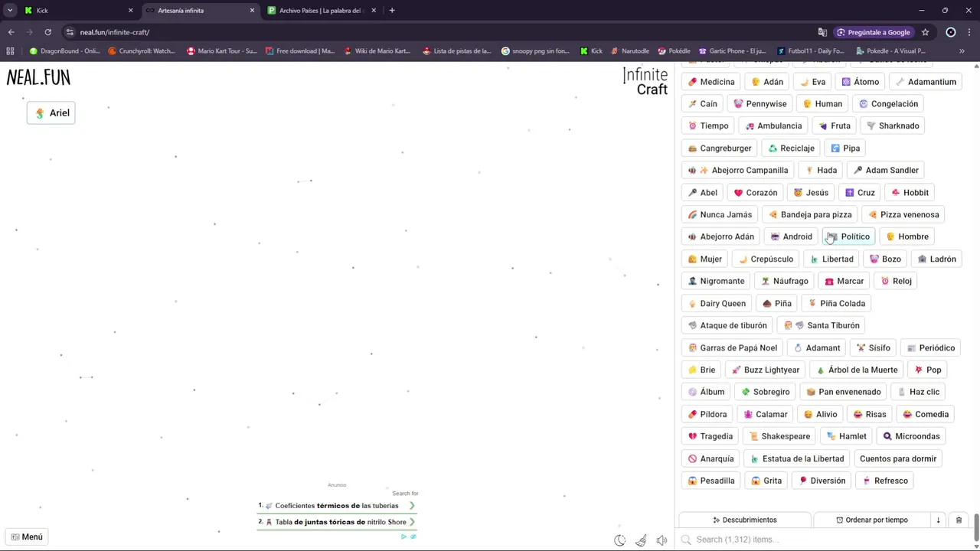Pick the Estatua de la Libertad element

pos(796,458)
